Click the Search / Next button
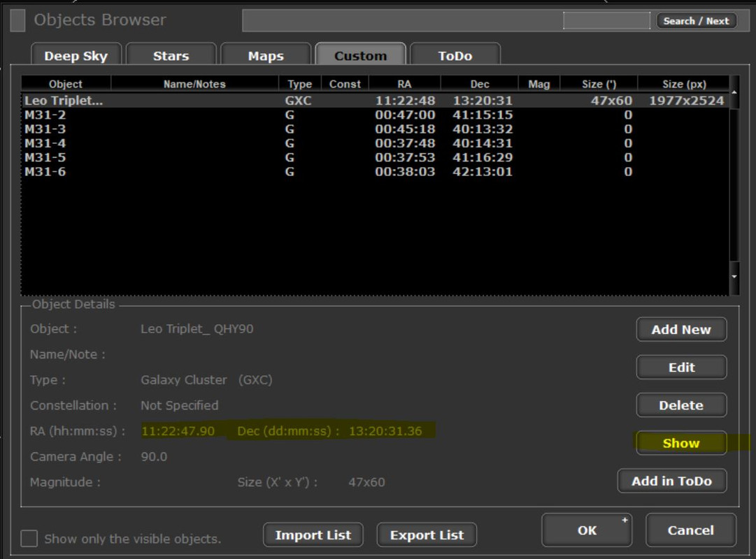The height and width of the screenshot is (559, 756). 697,21
